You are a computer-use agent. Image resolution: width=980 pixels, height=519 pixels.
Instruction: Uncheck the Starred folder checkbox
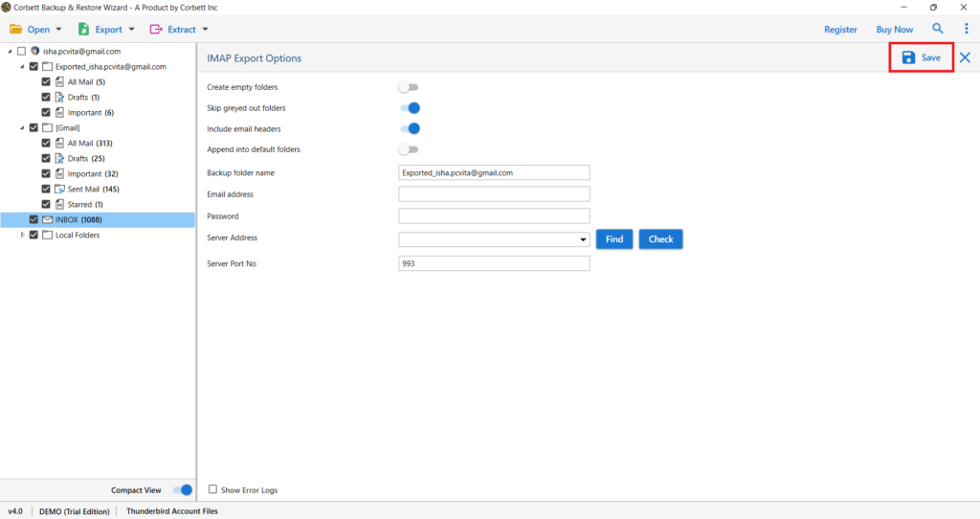[46, 205]
